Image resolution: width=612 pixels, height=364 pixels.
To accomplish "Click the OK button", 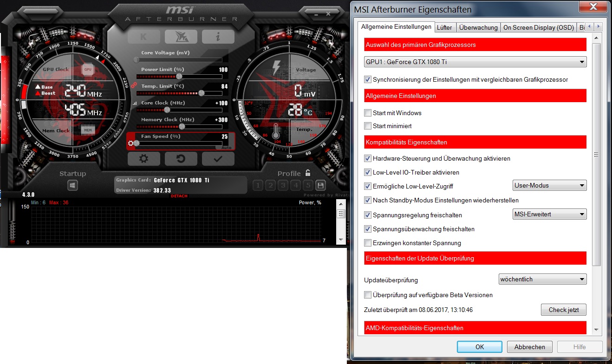I will click(x=480, y=347).
